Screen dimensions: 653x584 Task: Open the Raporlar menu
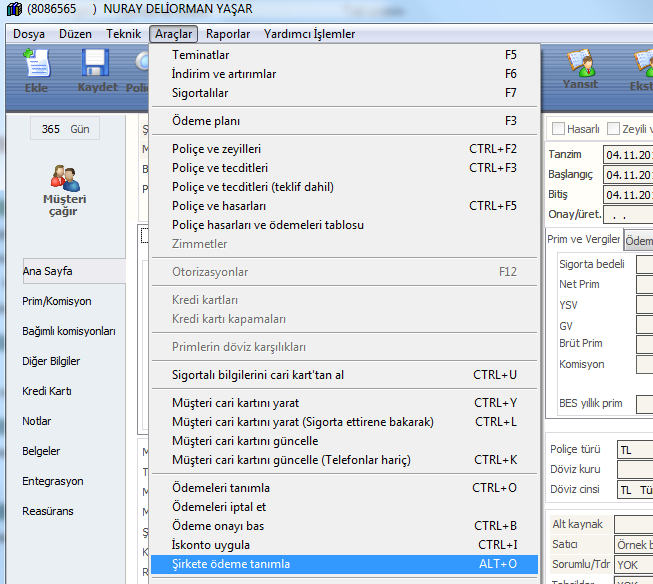coord(228,34)
